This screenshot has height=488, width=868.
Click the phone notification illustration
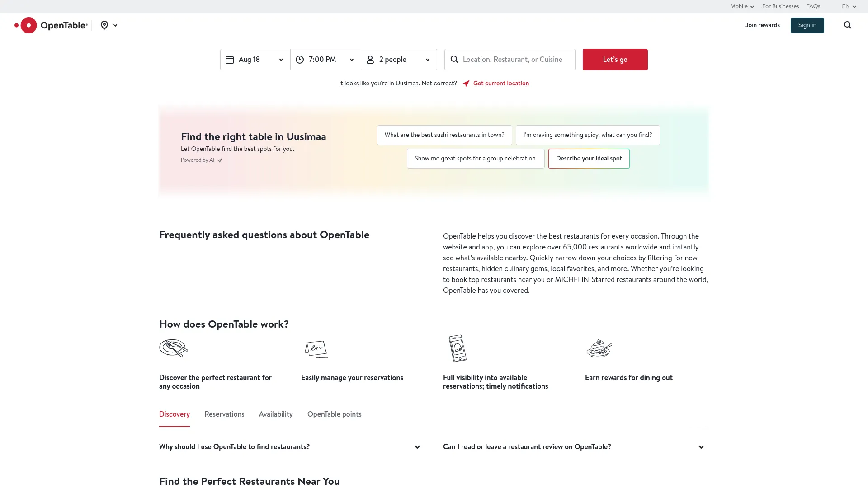click(x=458, y=348)
